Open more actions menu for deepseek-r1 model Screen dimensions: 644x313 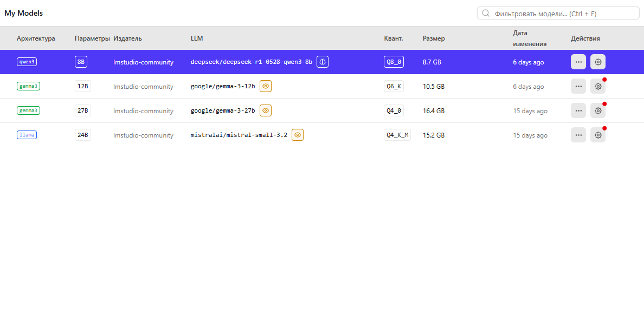pyautogui.click(x=578, y=62)
